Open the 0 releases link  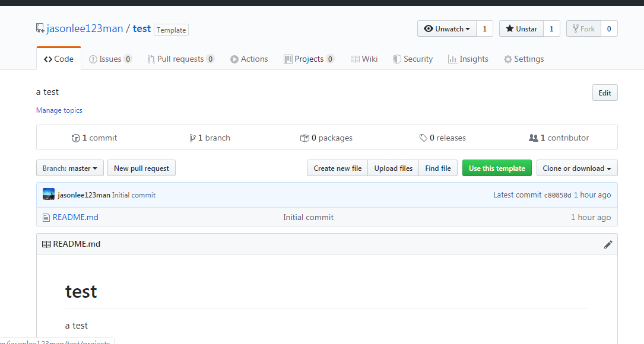(x=443, y=138)
